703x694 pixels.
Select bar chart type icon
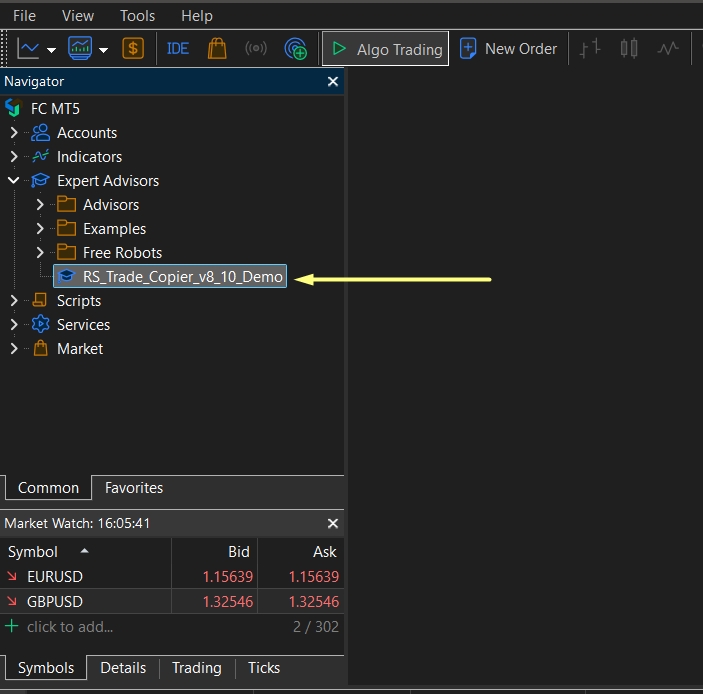click(590, 48)
